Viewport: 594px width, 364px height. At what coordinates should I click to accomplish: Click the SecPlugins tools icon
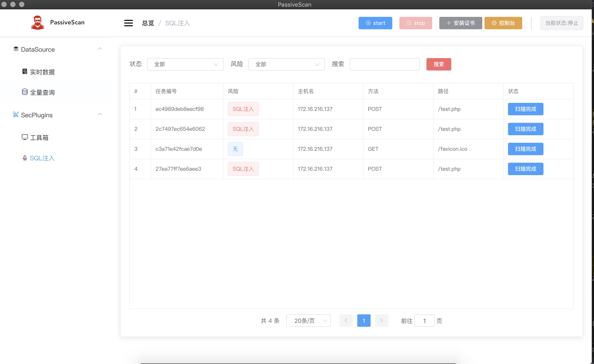pos(16,115)
